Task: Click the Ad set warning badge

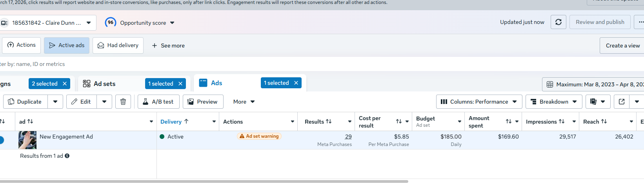Action: pos(259,136)
